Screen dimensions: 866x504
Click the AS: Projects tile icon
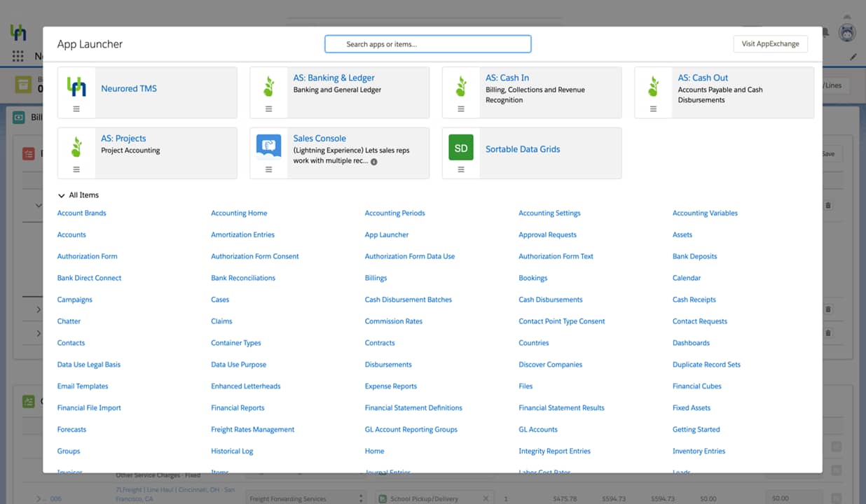pos(76,146)
